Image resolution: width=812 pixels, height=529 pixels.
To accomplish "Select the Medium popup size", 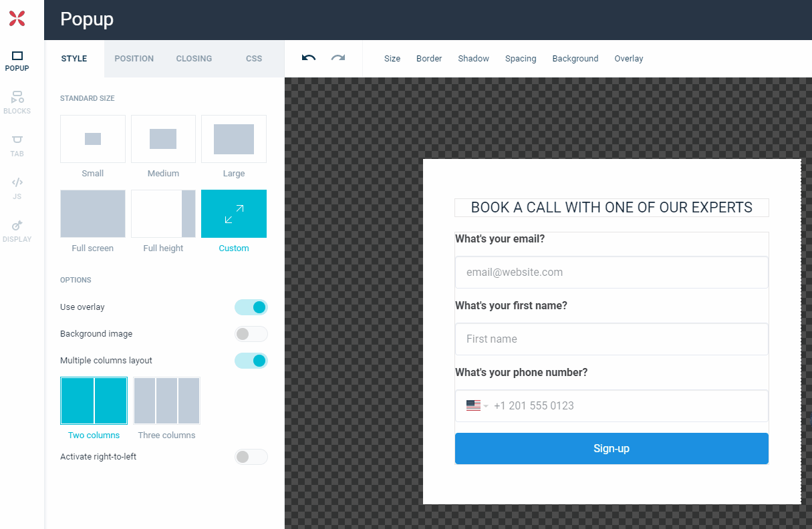I will (x=163, y=139).
